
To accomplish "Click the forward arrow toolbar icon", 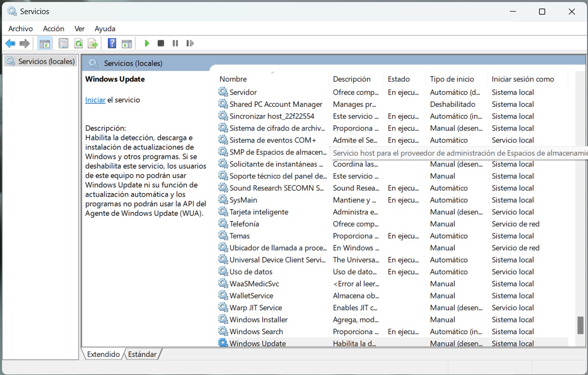I will tap(25, 43).
